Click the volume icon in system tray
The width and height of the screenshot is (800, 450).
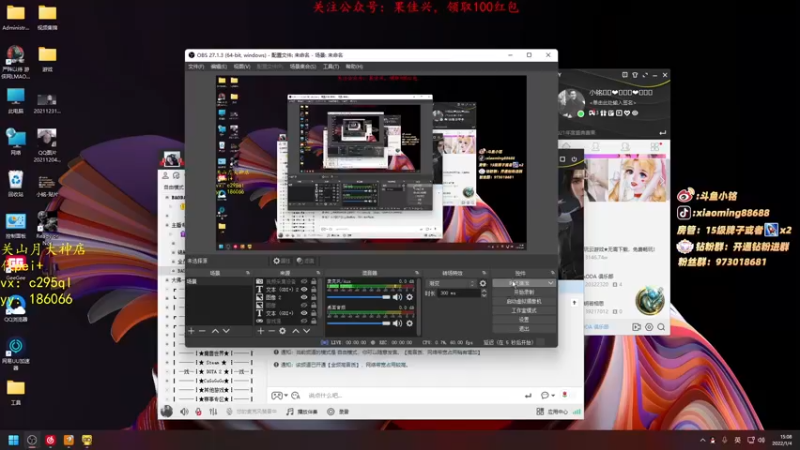point(761,440)
